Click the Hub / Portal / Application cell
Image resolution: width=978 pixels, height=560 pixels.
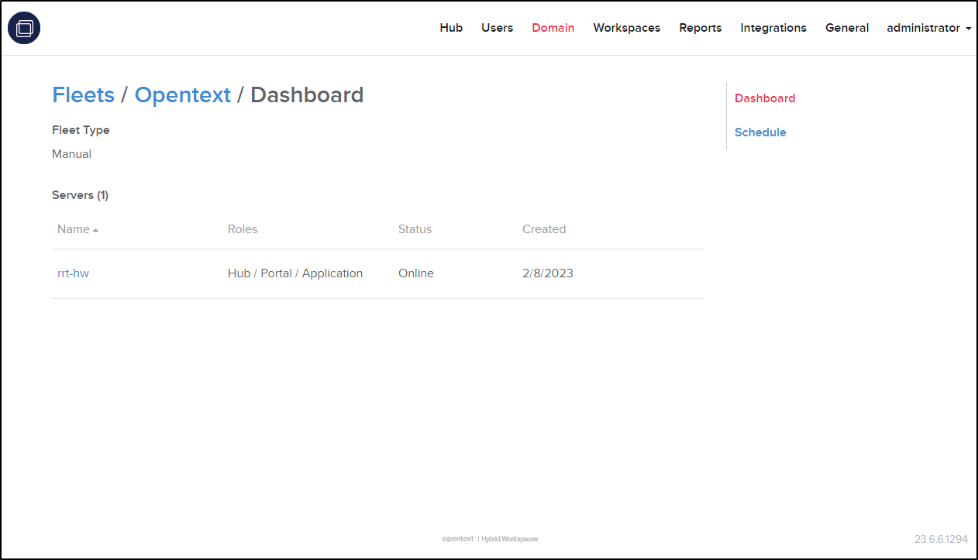295,273
